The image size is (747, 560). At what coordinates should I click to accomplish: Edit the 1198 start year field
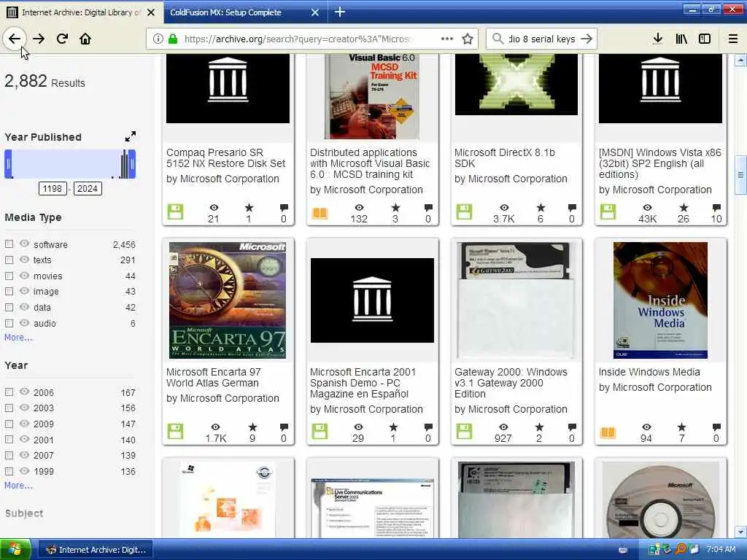coord(52,189)
